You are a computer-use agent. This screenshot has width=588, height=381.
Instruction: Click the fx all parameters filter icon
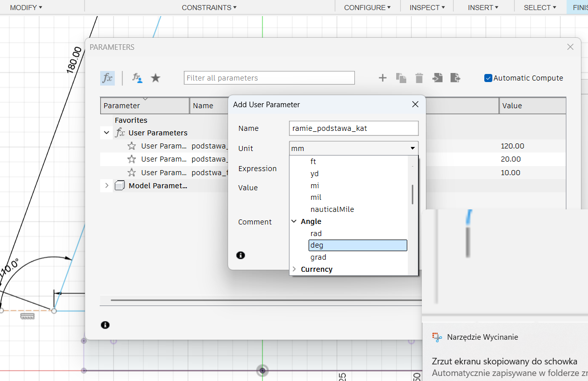(107, 78)
